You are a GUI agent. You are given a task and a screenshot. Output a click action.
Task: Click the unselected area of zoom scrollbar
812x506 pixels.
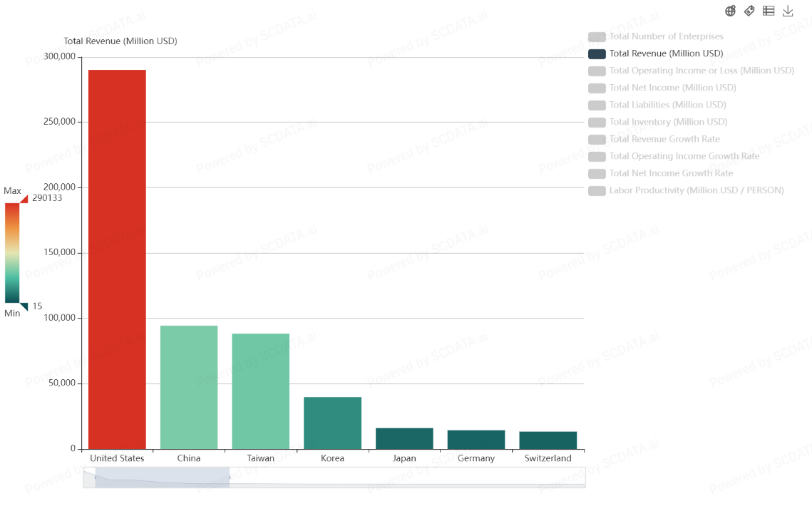point(406,477)
